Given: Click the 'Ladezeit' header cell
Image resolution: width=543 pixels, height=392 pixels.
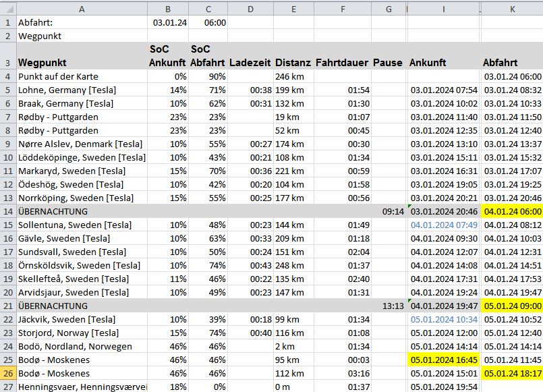Looking at the screenshot, I should click(x=250, y=56).
